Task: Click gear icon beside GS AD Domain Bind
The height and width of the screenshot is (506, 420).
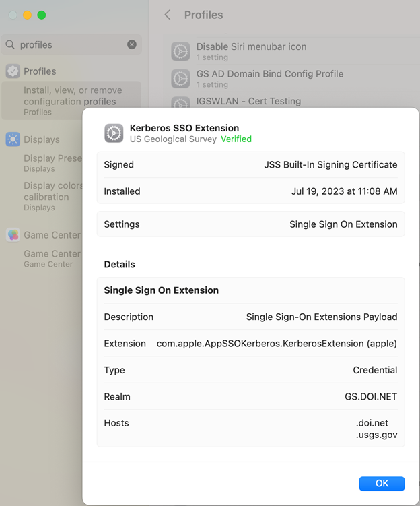Action: [180, 78]
